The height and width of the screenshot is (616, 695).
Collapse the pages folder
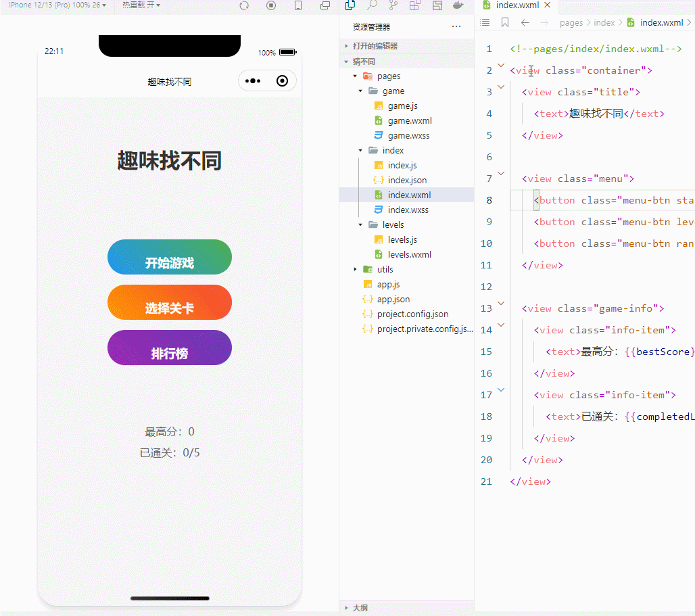tap(355, 76)
